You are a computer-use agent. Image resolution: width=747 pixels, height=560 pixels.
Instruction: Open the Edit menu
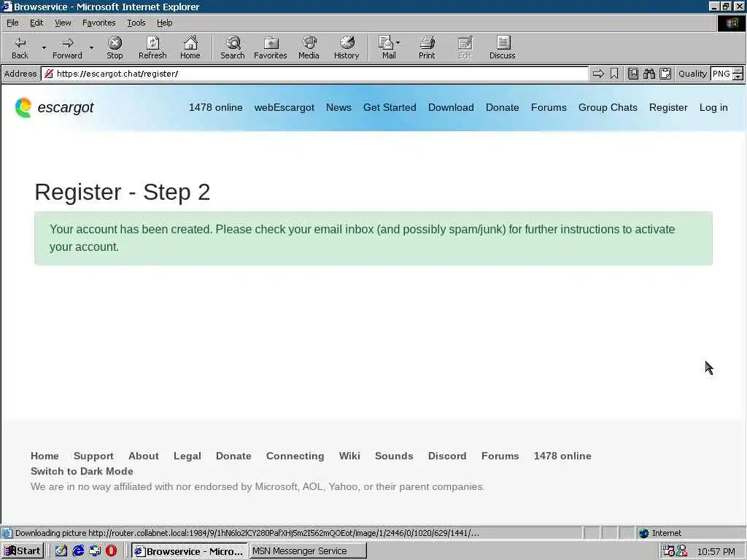tap(36, 23)
